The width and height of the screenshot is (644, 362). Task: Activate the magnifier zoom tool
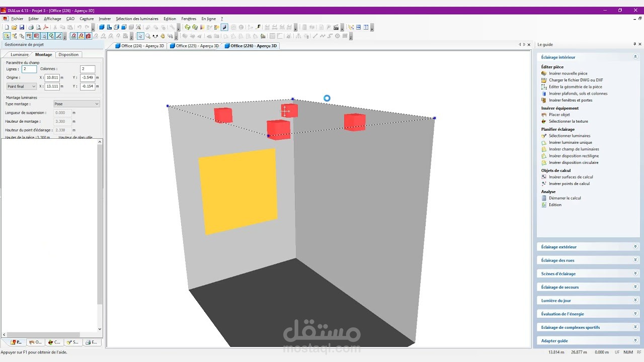148,36
